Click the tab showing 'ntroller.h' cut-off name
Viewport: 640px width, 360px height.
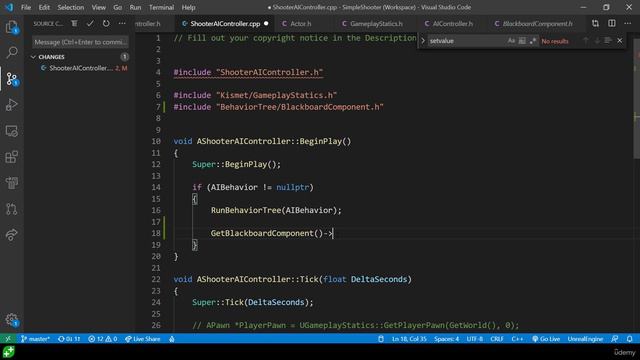pyautogui.click(x=147, y=24)
